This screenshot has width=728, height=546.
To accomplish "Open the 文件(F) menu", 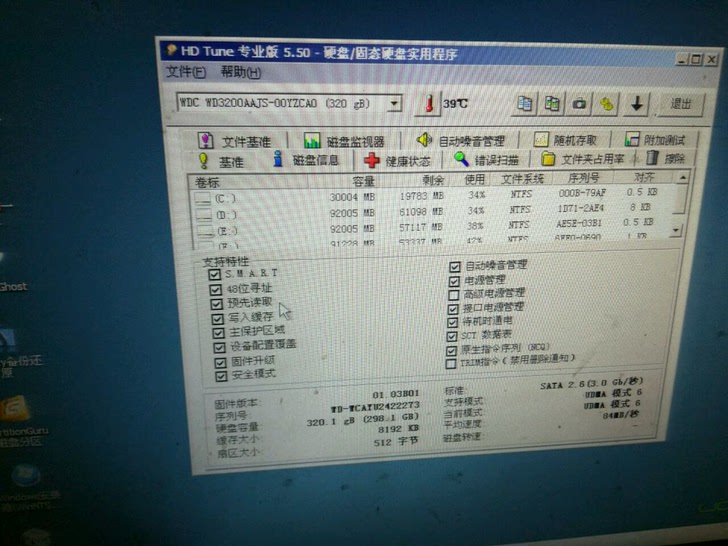I will [186, 72].
